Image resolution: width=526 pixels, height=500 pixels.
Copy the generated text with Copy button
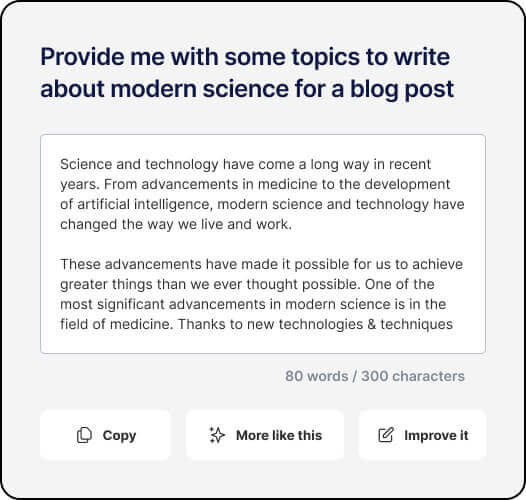[105, 435]
